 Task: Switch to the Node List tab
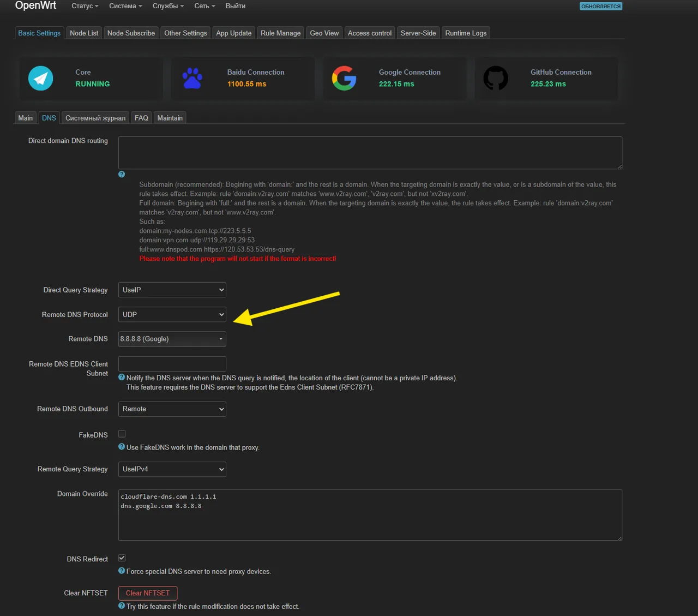coord(84,33)
